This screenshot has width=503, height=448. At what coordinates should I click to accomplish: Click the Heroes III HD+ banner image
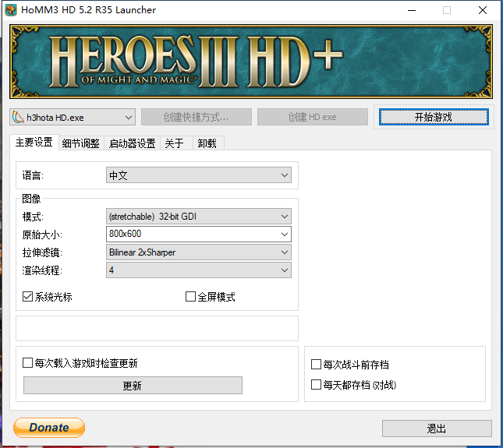tap(251, 62)
